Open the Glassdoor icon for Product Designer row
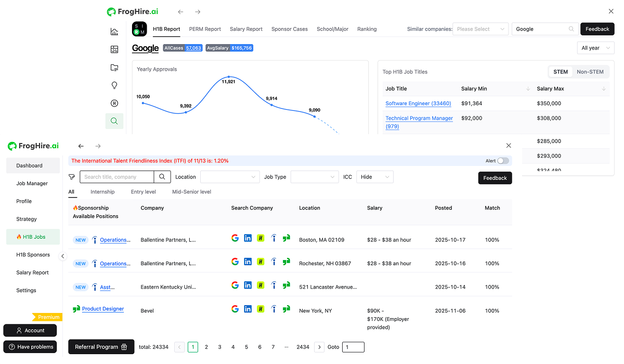This screenshot has width=624, height=364. click(287, 308)
